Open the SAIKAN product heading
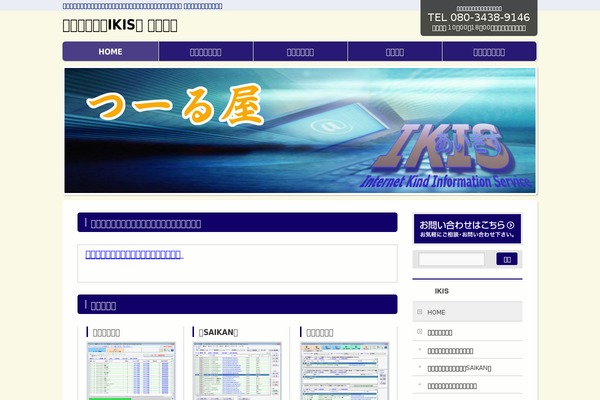Screen dimensions: 600x400 218,332
